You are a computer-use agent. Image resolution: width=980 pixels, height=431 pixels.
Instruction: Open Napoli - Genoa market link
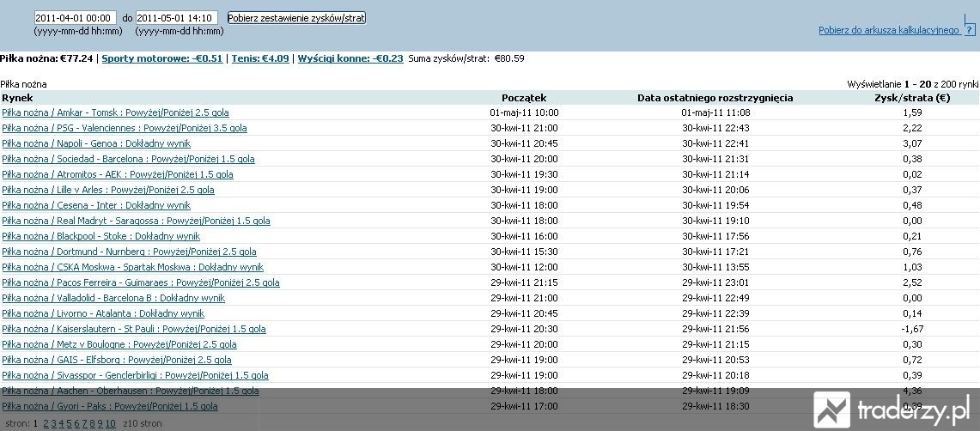[96, 143]
